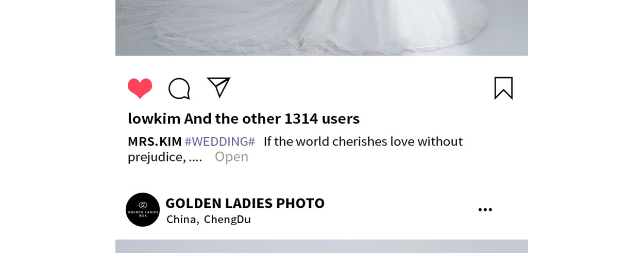Click ChengDu in the post location

227,220
